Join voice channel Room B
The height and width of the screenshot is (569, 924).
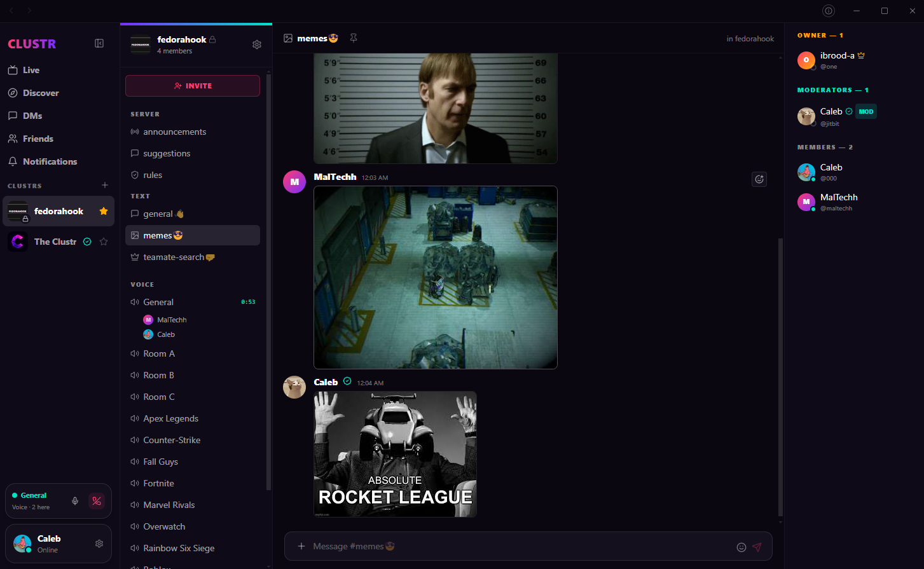pos(193,375)
